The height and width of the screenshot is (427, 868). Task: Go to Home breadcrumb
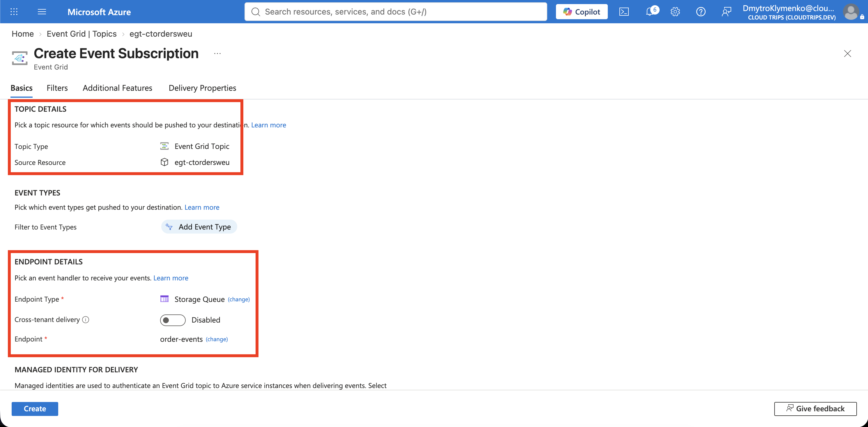tap(23, 34)
